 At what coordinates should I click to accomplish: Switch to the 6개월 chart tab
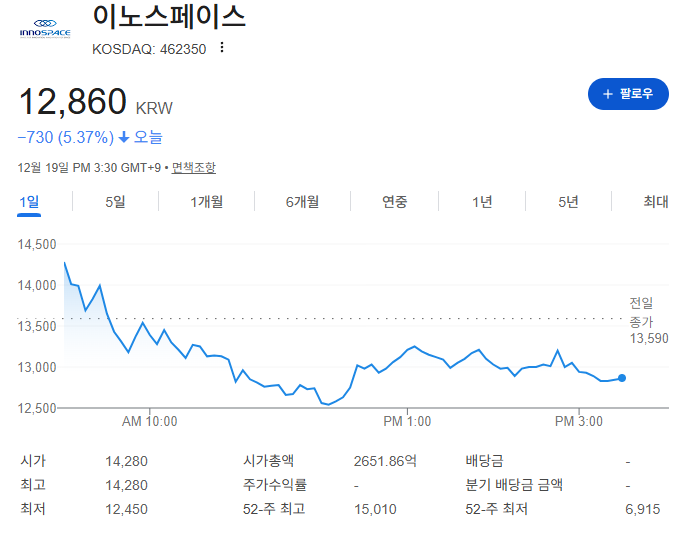[302, 202]
